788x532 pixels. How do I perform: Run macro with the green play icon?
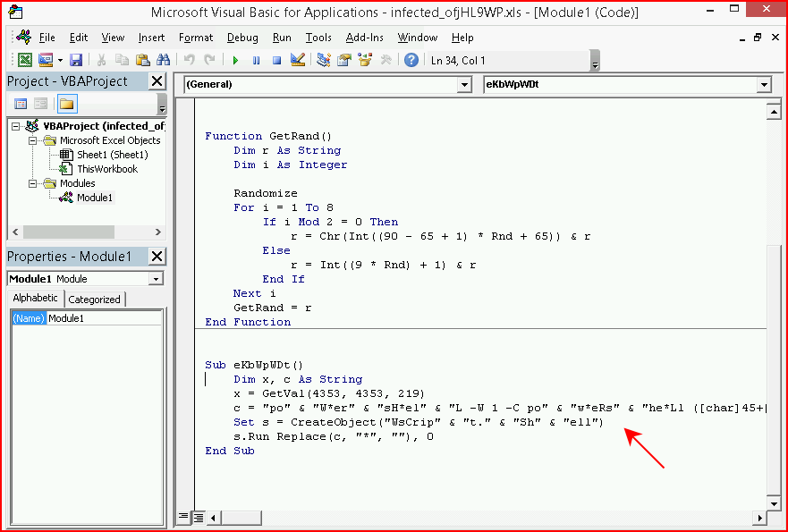[x=235, y=60]
